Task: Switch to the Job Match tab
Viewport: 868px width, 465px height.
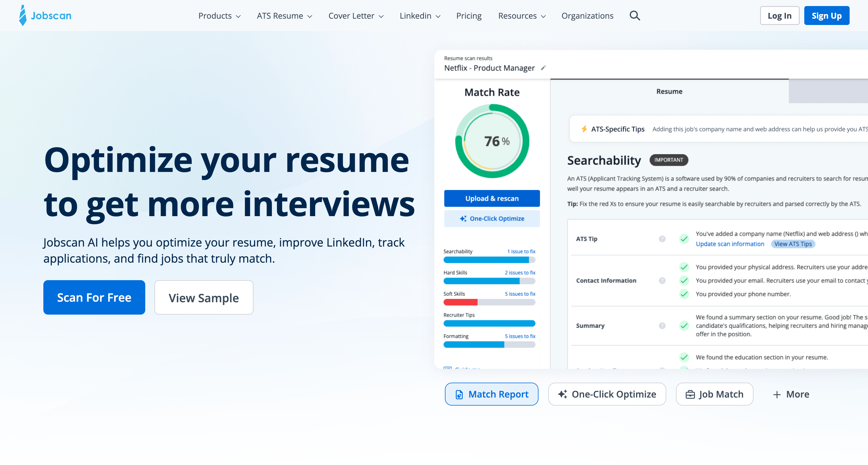Action: pyautogui.click(x=714, y=394)
